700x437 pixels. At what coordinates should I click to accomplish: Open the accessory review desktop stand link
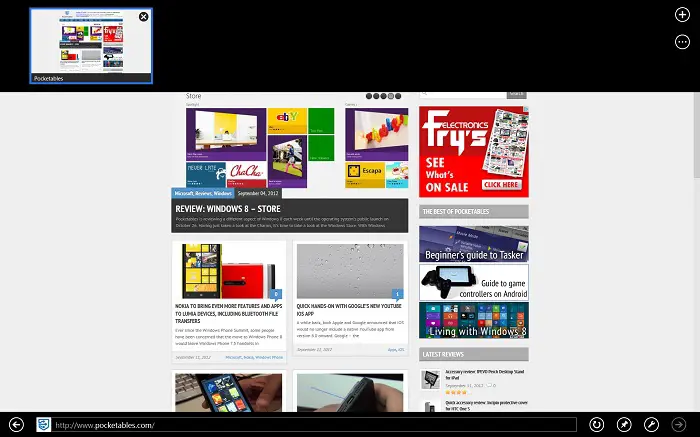pos(485,375)
